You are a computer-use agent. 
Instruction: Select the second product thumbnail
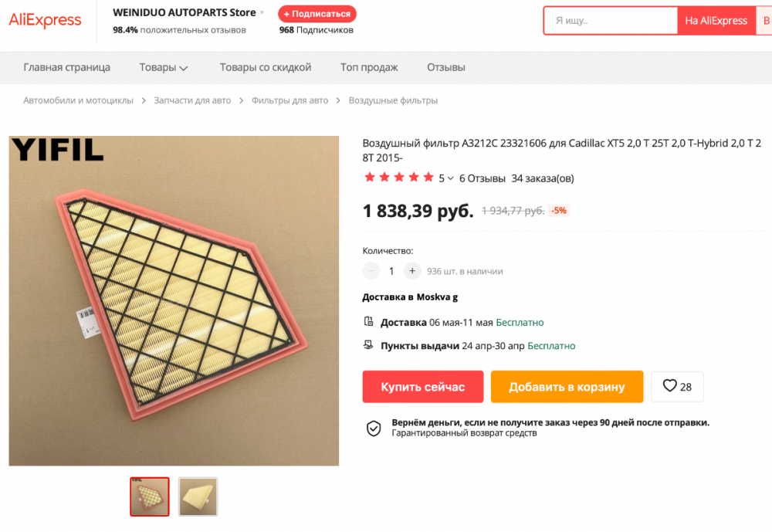point(198,496)
